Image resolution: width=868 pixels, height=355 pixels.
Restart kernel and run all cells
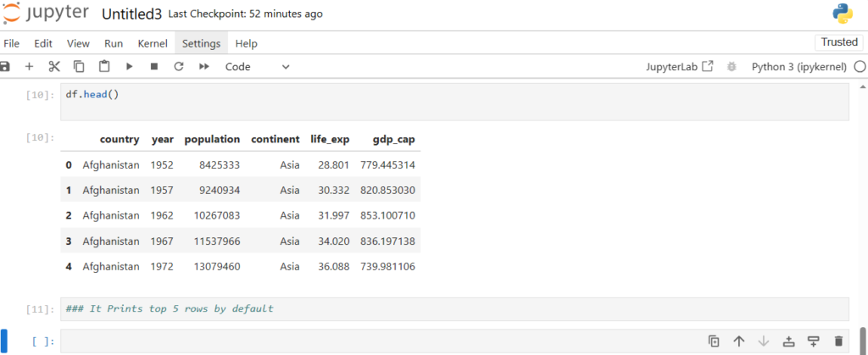click(x=203, y=66)
